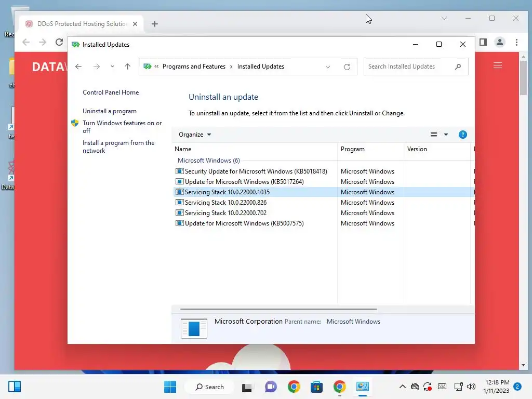The height and width of the screenshot is (399, 532).
Task: Click the Windows Update tray icon
Action: click(428, 387)
